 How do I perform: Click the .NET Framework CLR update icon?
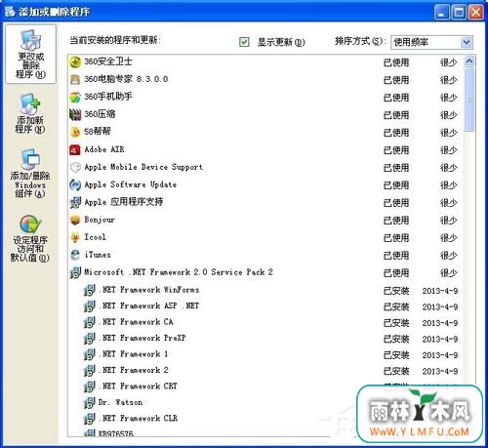tap(90, 419)
